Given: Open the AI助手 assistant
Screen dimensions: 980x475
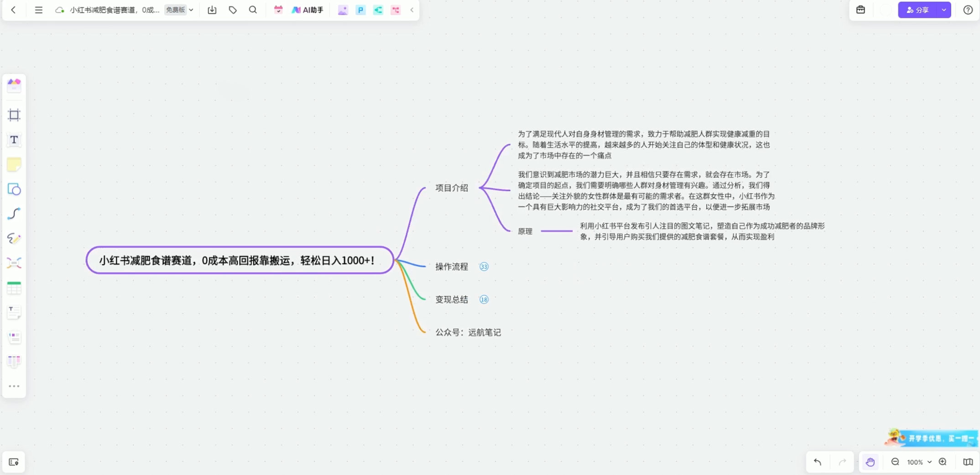Looking at the screenshot, I should (307, 10).
